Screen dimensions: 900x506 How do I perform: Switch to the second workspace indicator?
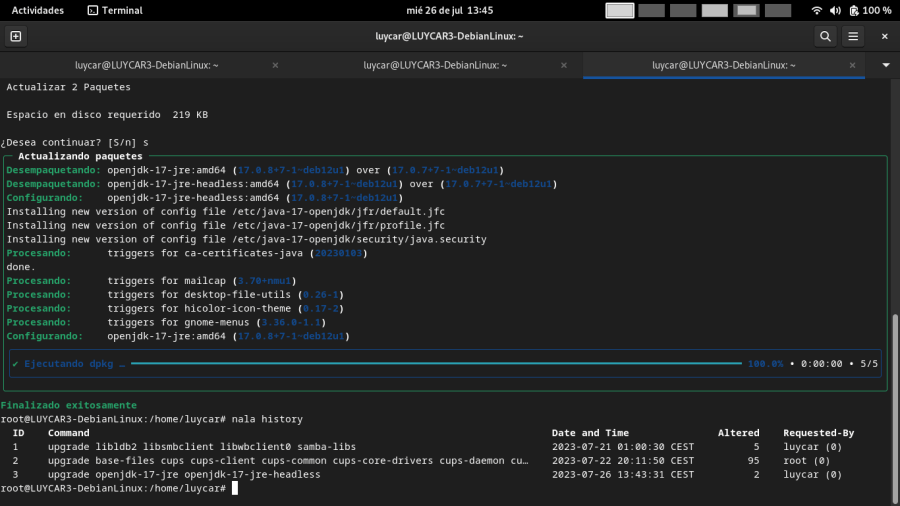(651, 10)
